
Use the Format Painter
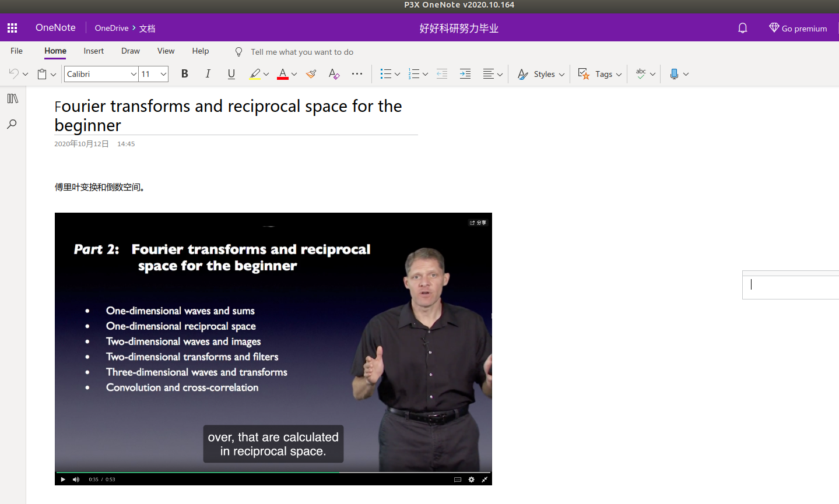tap(311, 73)
